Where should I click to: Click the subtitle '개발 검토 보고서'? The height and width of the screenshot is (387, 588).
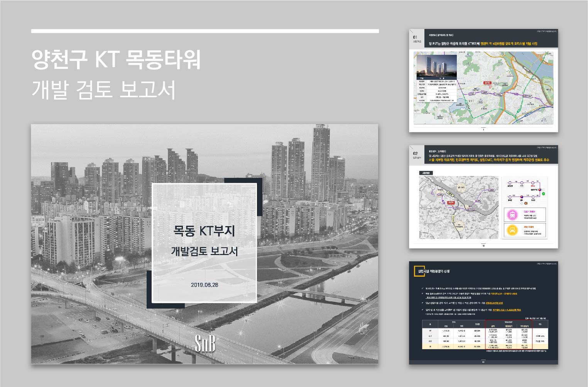coord(103,89)
